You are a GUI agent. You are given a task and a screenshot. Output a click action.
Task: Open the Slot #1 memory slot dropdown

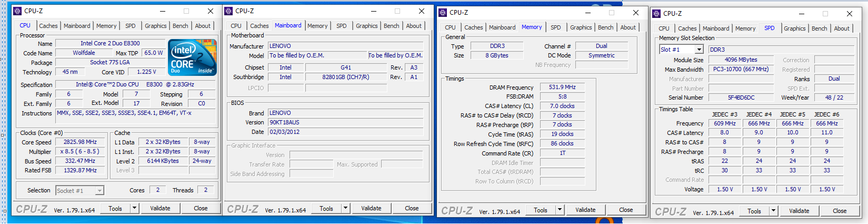coord(699,50)
